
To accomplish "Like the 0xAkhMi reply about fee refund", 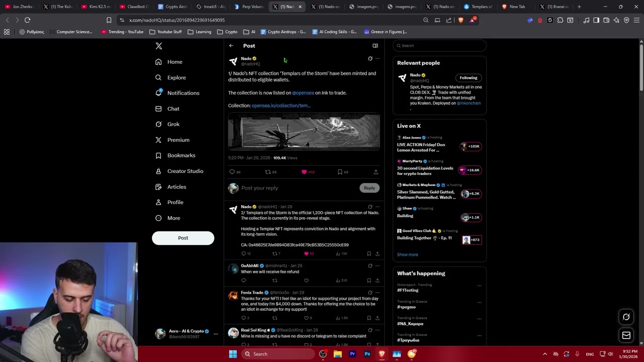I will point(306,281).
